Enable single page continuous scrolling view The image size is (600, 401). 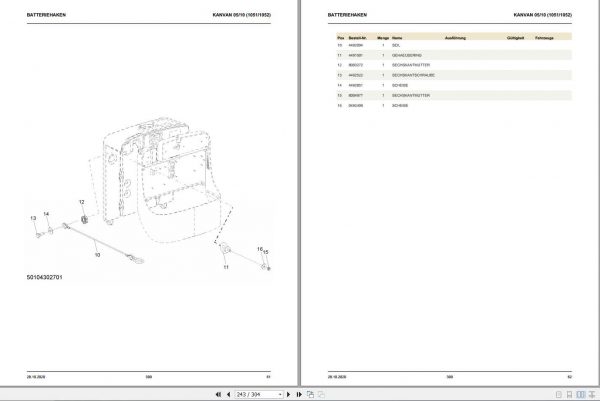pyautogui.click(x=569, y=394)
